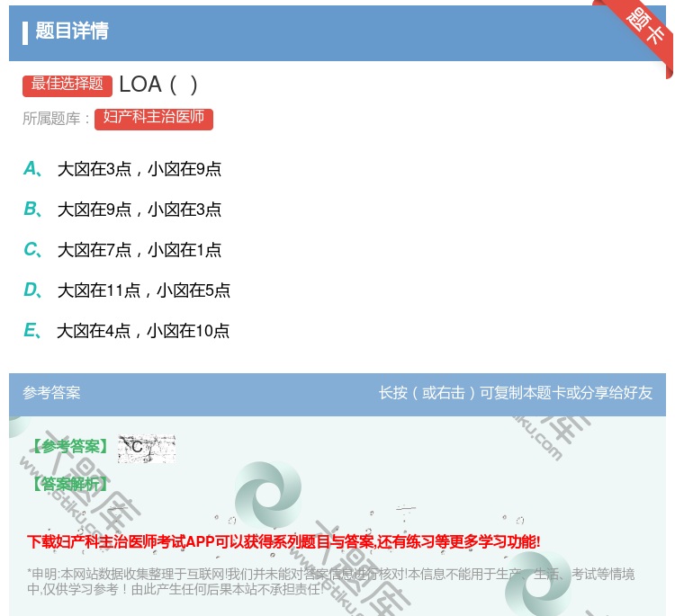
Task: Select option B 大囟在9点，小囟在3点
Action: coord(122,209)
